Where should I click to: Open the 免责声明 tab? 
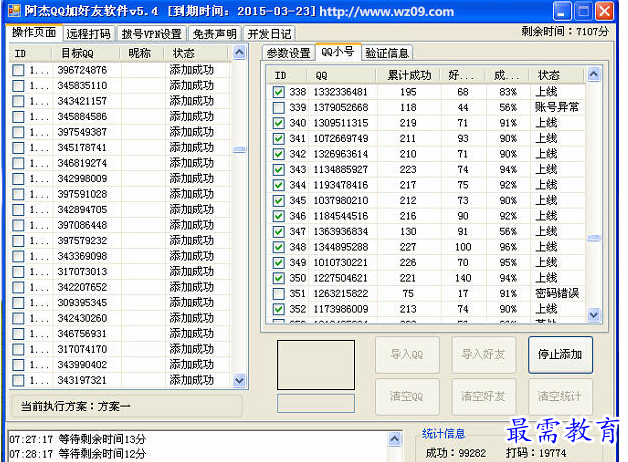tap(215, 34)
